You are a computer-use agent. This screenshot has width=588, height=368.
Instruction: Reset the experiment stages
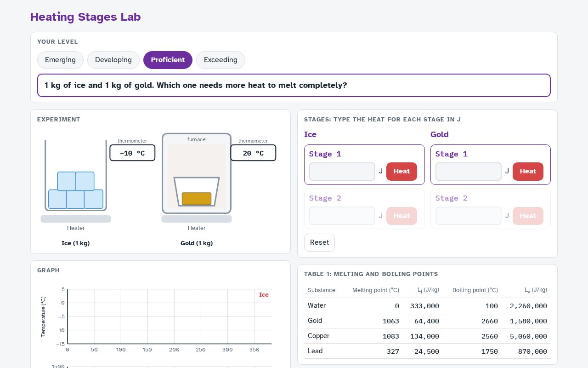[x=319, y=242]
